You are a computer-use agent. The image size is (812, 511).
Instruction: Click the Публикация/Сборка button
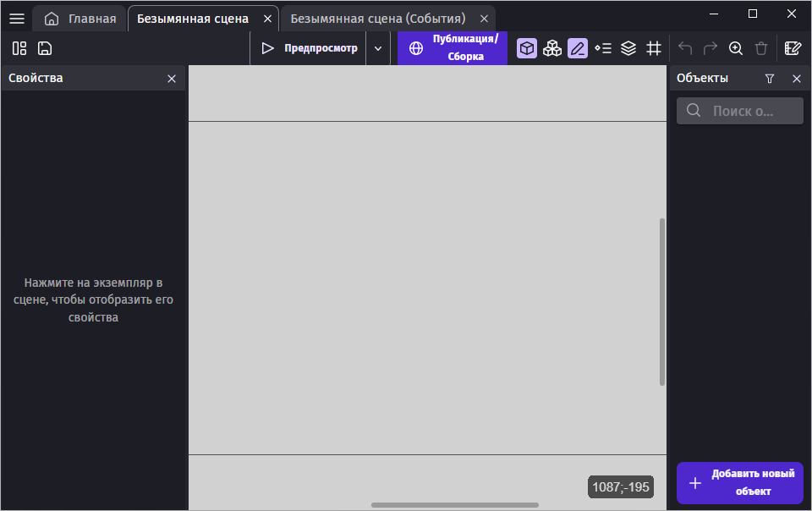click(453, 48)
